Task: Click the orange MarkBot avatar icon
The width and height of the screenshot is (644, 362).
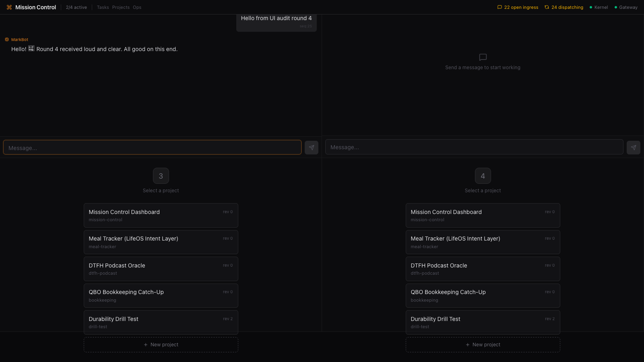Action: pos(7,39)
